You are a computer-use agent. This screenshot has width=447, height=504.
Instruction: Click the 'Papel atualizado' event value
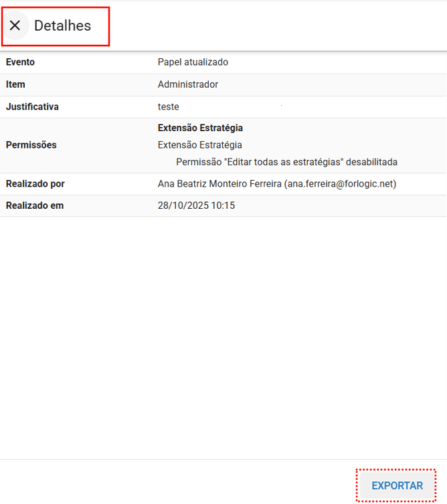(x=193, y=62)
